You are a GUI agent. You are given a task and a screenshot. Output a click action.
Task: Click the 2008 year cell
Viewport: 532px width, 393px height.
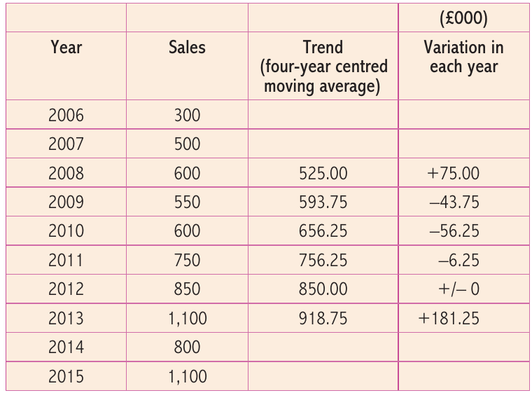[x=66, y=173]
